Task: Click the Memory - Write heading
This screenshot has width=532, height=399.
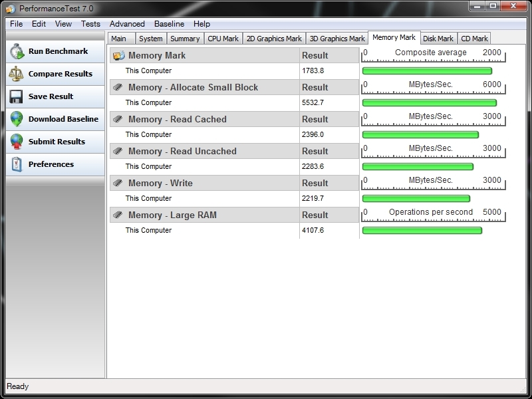Action: point(160,183)
